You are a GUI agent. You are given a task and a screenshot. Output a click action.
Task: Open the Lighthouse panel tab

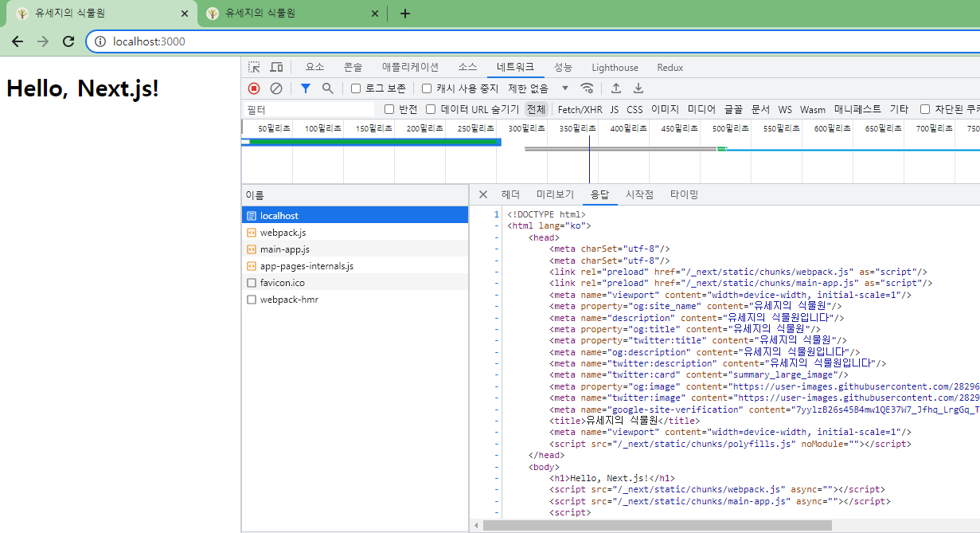(x=615, y=68)
